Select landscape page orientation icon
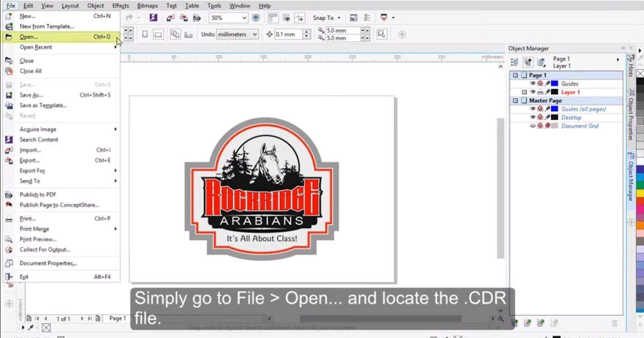Image resolution: width=644 pixels, height=338 pixels. [158, 34]
